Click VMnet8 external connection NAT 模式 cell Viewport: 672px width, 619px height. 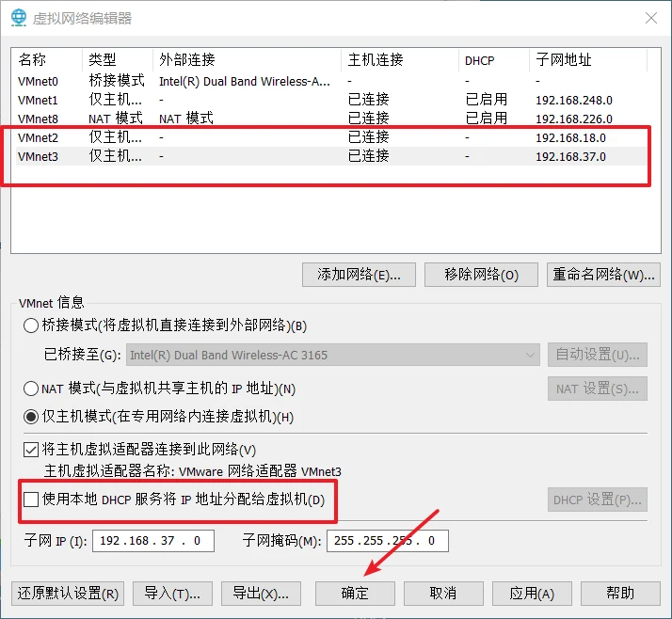tap(186, 119)
